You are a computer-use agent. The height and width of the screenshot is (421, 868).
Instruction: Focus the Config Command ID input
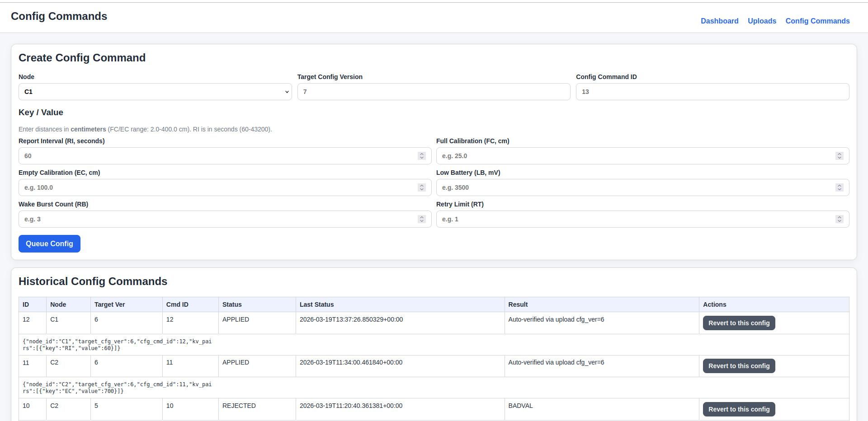pos(712,92)
